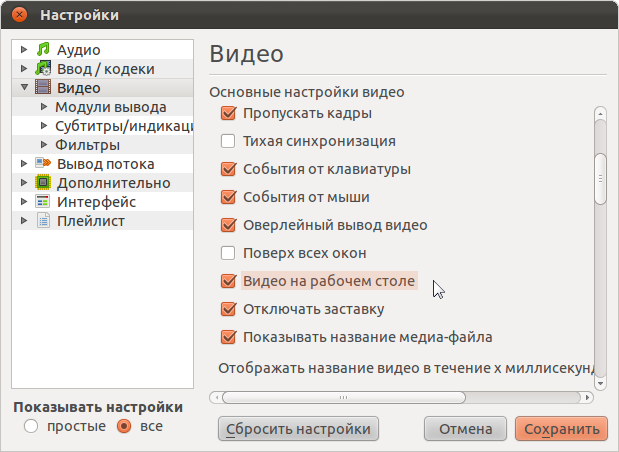
Task: Click the Плейлист document icon
Action: coord(43,220)
